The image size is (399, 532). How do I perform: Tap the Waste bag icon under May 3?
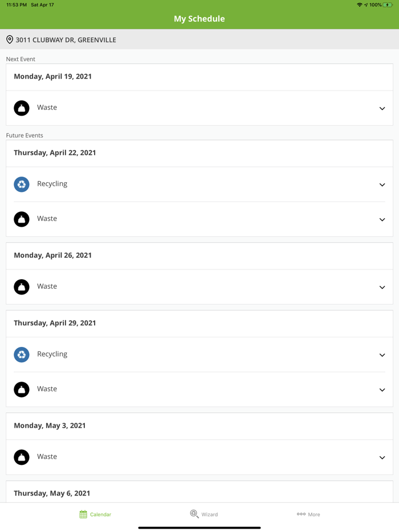(x=22, y=457)
